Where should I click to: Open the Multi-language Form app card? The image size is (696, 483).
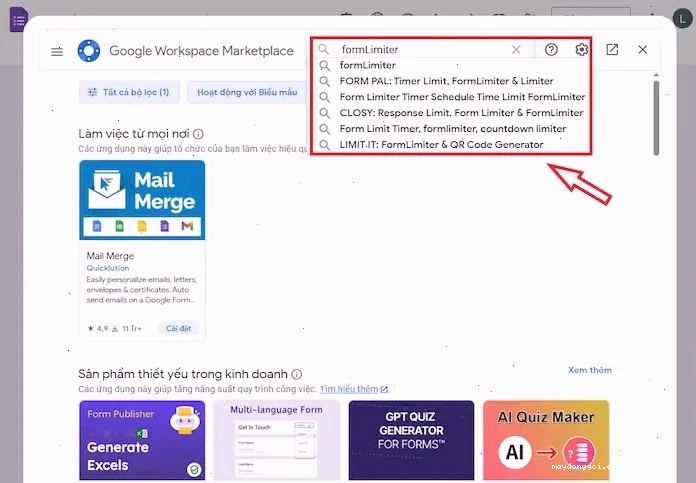pyautogui.click(x=277, y=440)
